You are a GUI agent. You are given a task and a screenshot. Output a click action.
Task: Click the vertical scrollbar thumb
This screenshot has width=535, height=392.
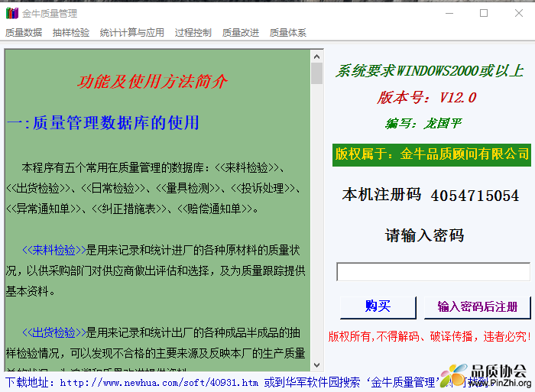pos(316,73)
